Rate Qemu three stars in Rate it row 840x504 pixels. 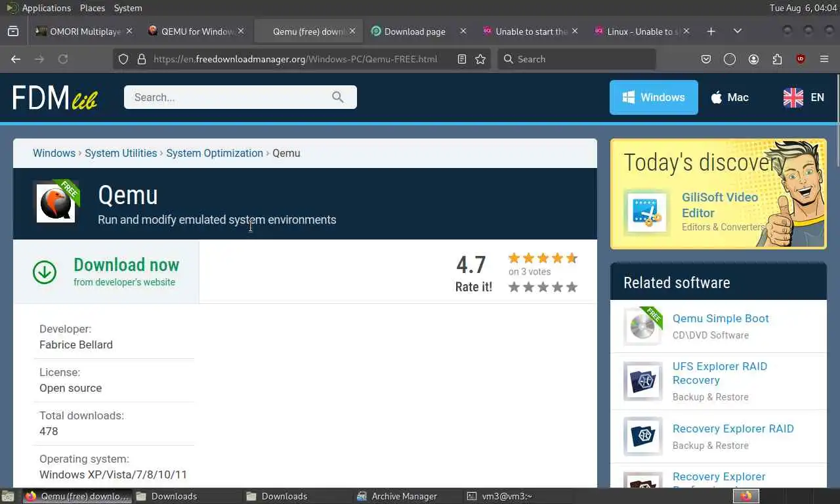click(543, 287)
